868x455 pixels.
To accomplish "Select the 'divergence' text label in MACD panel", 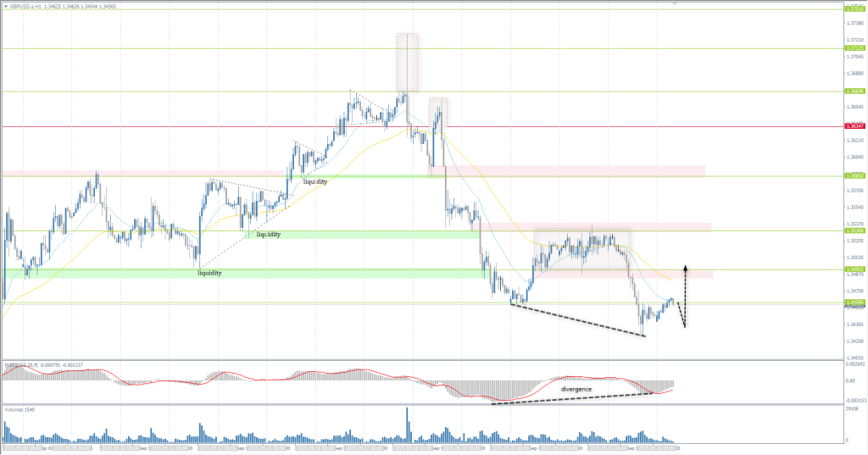I will 576,388.
